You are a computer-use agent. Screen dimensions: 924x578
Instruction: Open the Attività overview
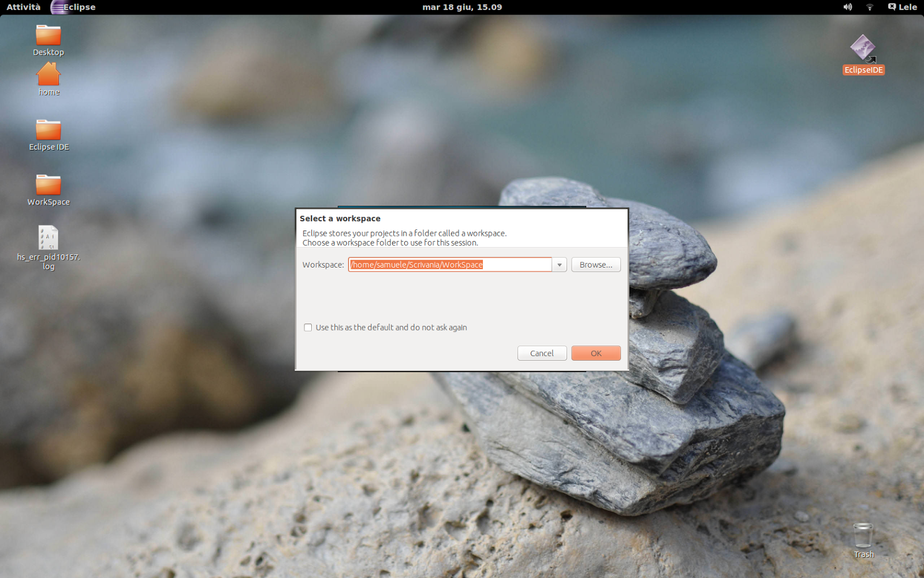[x=24, y=7]
